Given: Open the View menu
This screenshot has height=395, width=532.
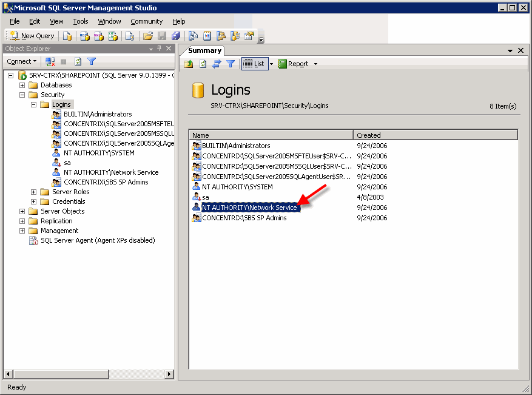Looking at the screenshot, I should [56, 21].
